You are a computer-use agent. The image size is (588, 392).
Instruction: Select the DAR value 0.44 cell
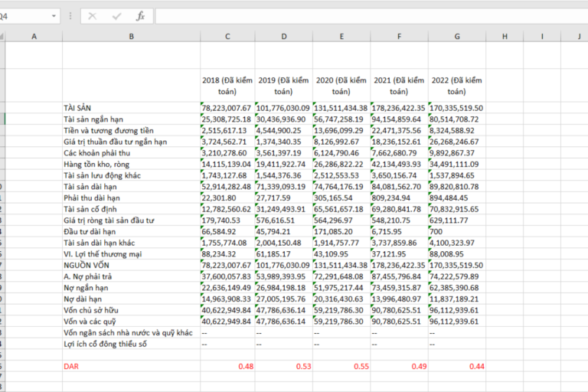point(457,367)
